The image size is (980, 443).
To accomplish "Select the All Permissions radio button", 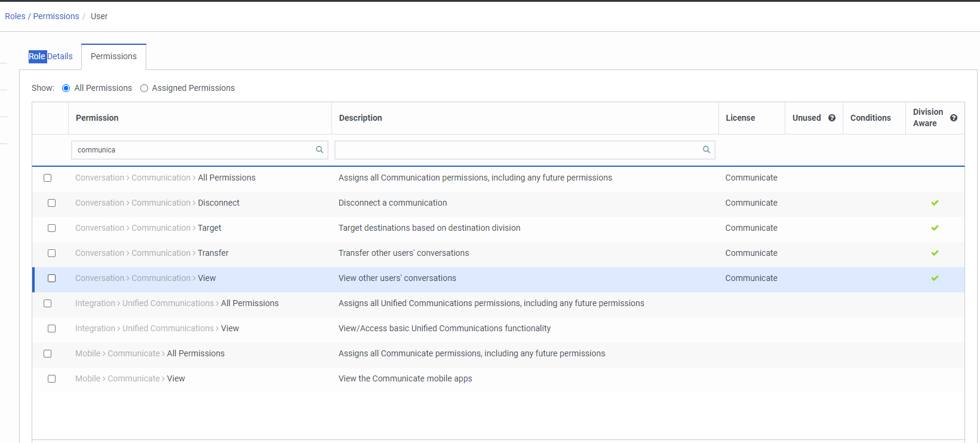I will click(66, 88).
